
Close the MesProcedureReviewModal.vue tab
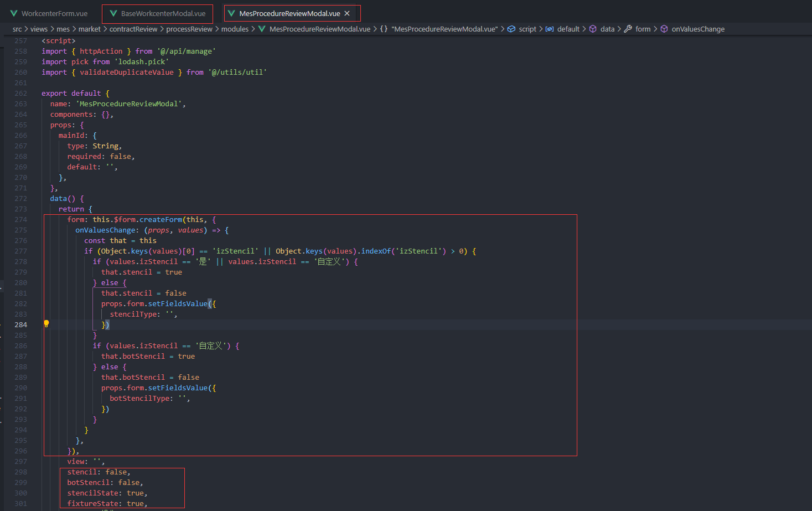point(347,13)
